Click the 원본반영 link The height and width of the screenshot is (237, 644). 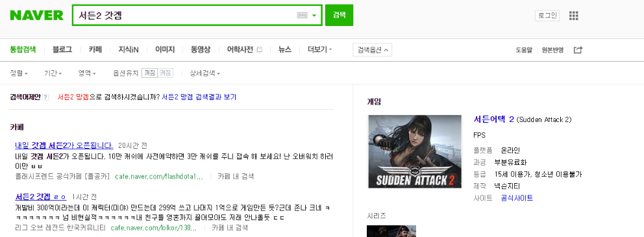pyautogui.click(x=552, y=50)
